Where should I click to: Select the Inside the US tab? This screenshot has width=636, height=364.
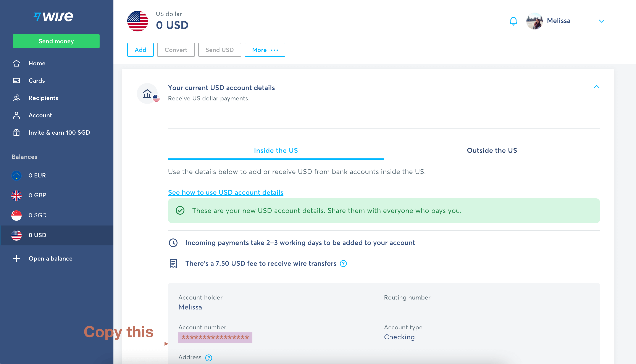click(276, 150)
